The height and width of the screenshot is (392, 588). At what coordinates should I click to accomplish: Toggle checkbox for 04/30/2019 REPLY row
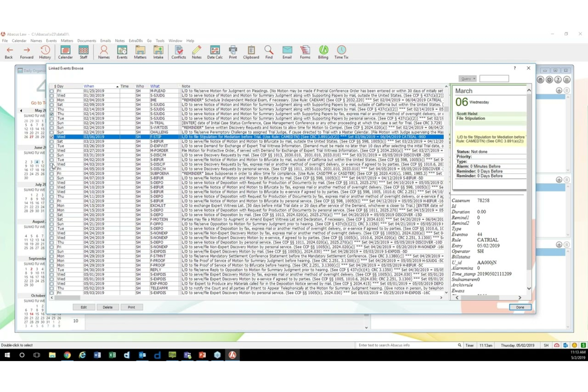point(52,270)
